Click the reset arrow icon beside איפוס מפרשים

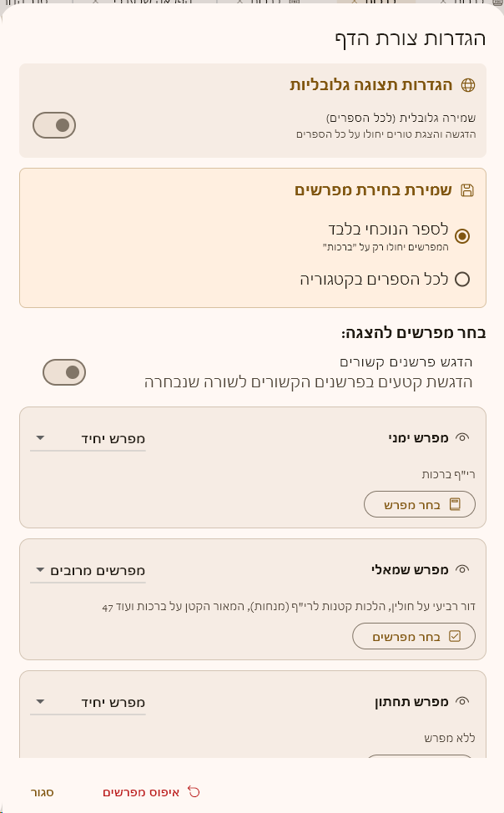(x=194, y=791)
